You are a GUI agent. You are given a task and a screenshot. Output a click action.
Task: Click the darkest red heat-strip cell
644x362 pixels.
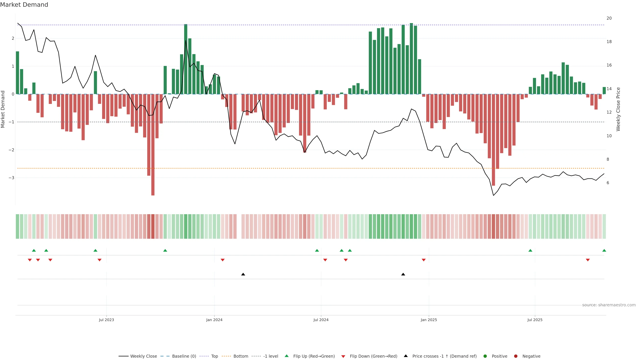(153, 226)
